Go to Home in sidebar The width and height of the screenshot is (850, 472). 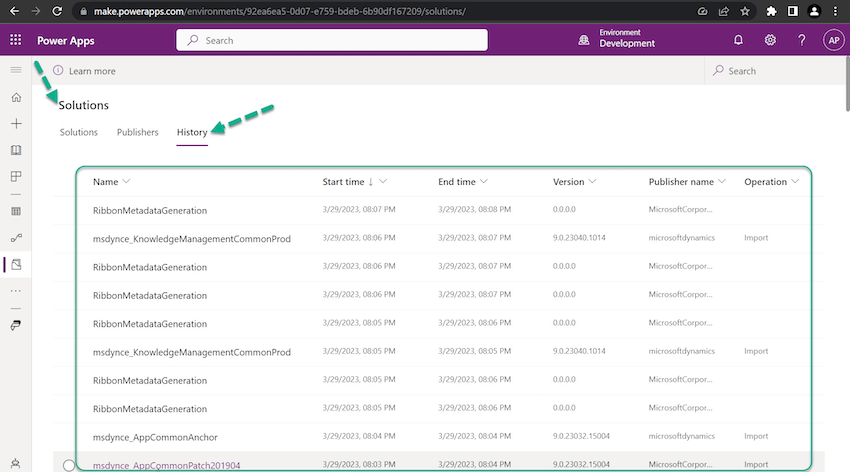(x=16, y=98)
